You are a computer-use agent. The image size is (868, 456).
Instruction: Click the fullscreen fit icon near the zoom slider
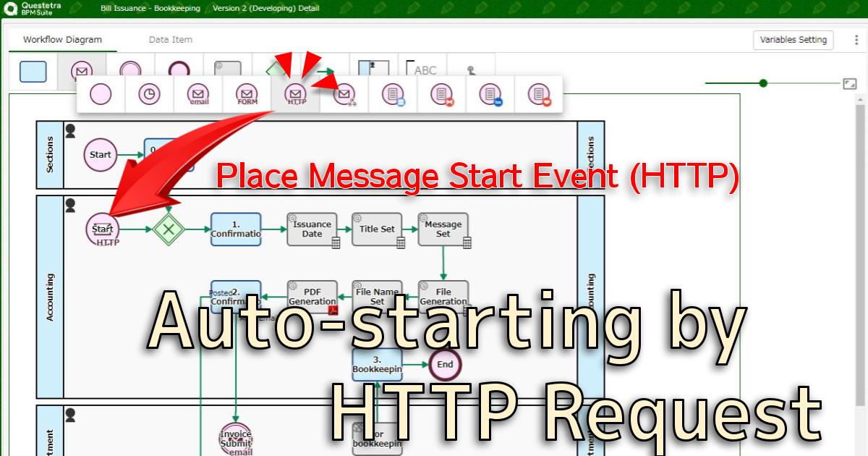(850, 84)
